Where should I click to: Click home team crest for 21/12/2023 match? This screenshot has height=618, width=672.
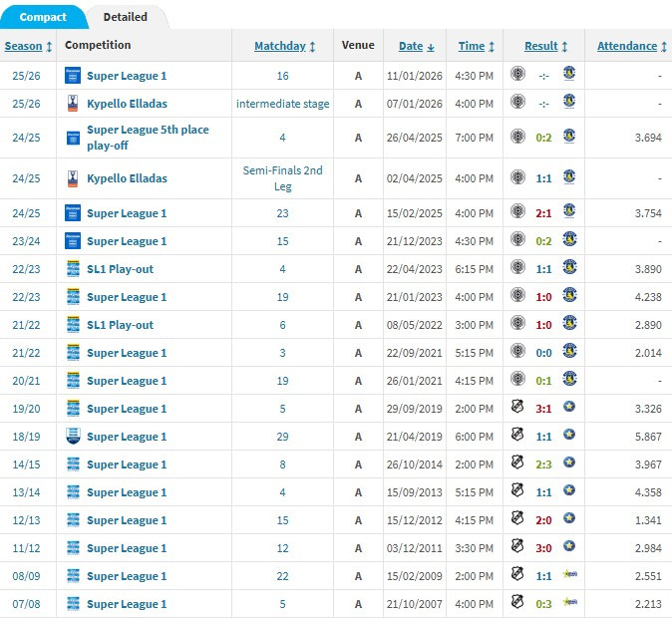pos(517,241)
